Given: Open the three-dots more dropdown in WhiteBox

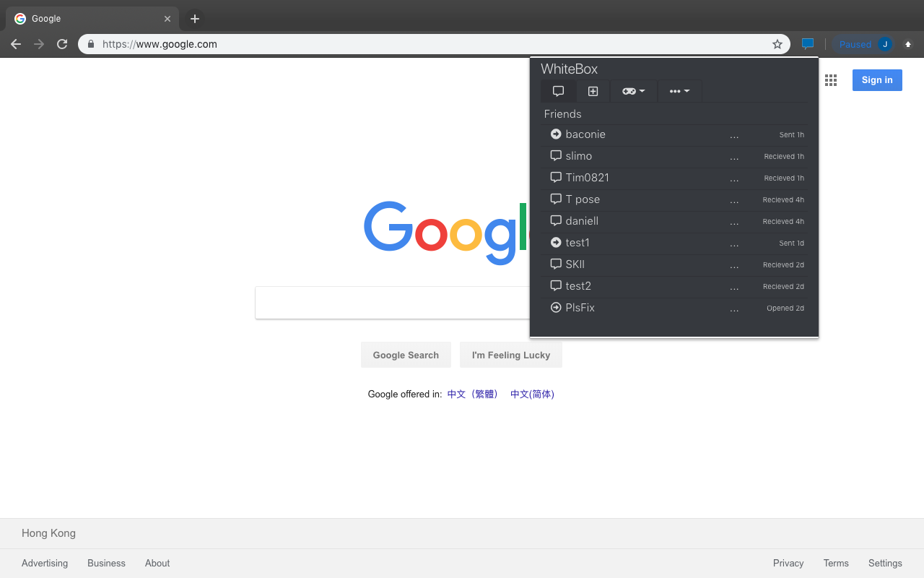Looking at the screenshot, I should click(x=679, y=91).
